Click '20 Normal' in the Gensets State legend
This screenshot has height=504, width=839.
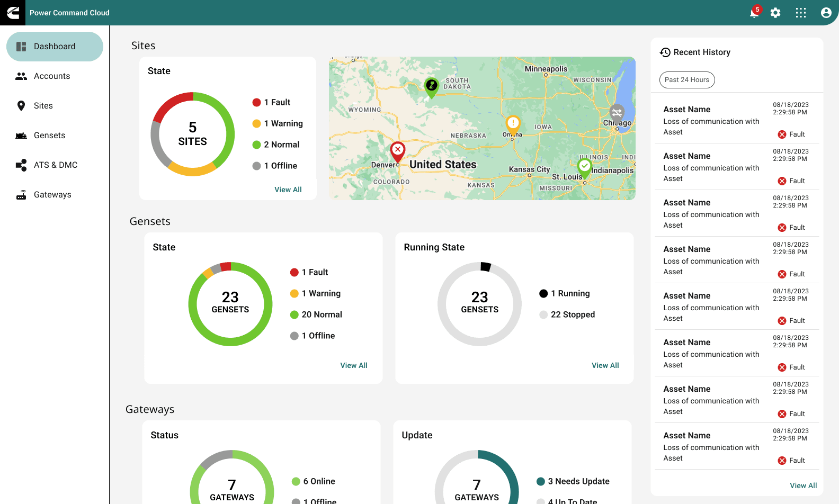click(322, 314)
